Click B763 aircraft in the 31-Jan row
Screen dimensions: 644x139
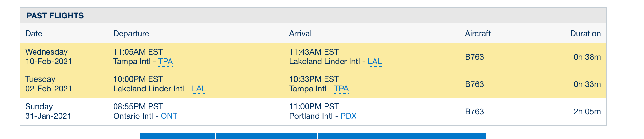tap(474, 112)
